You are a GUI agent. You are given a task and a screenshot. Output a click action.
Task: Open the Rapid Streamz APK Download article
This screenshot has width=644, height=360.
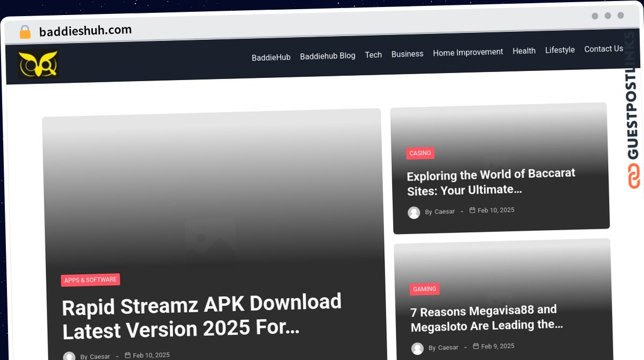click(202, 316)
